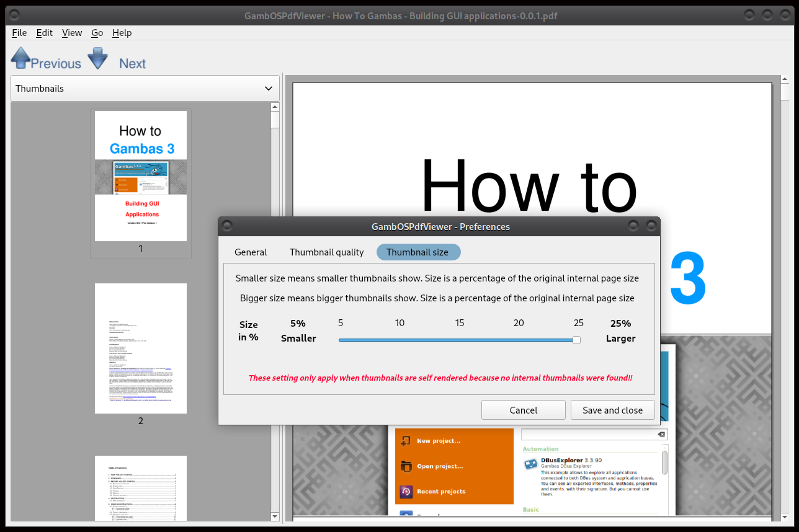This screenshot has height=532, width=799.
Task: Click the thumbnail panel scroll-down arrow
Action: [275, 516]
